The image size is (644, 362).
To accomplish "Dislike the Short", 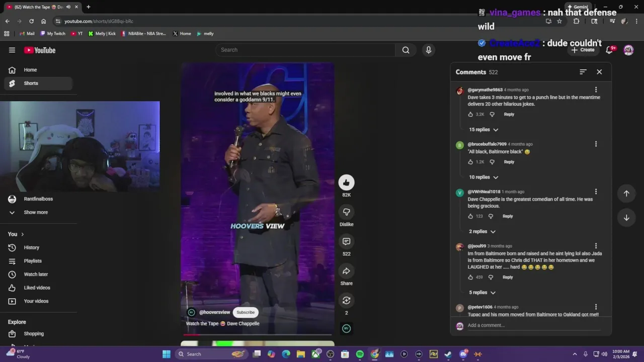I will click(346, 212).
